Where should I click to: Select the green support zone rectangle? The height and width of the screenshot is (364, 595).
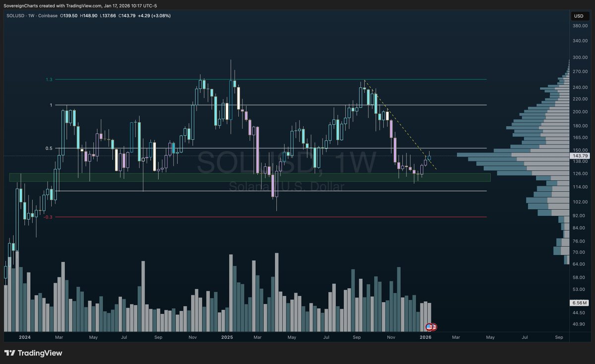coord(249,177)
